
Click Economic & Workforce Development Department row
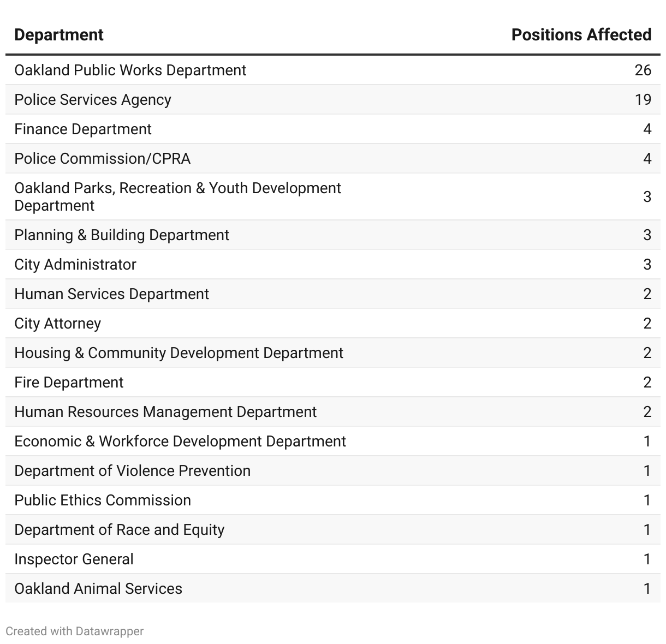coord(333,441)
